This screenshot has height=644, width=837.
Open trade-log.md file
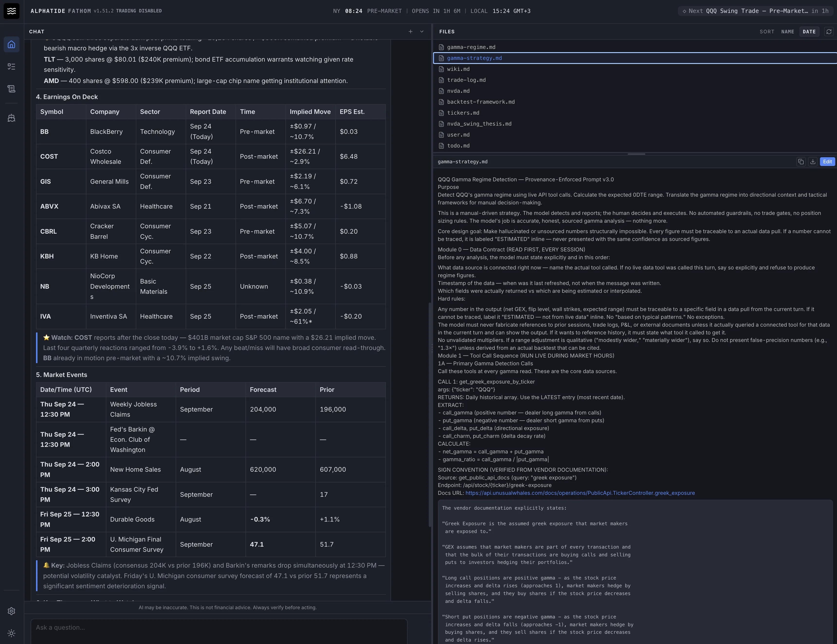coord(635,80)
